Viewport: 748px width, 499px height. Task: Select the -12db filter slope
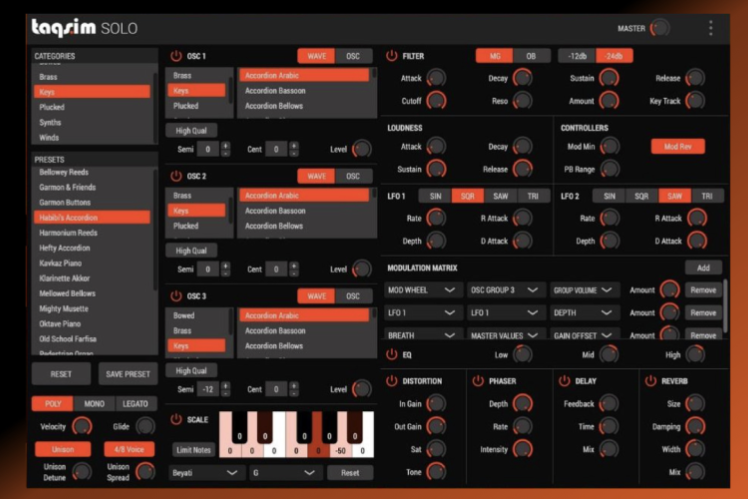point(577,56)
